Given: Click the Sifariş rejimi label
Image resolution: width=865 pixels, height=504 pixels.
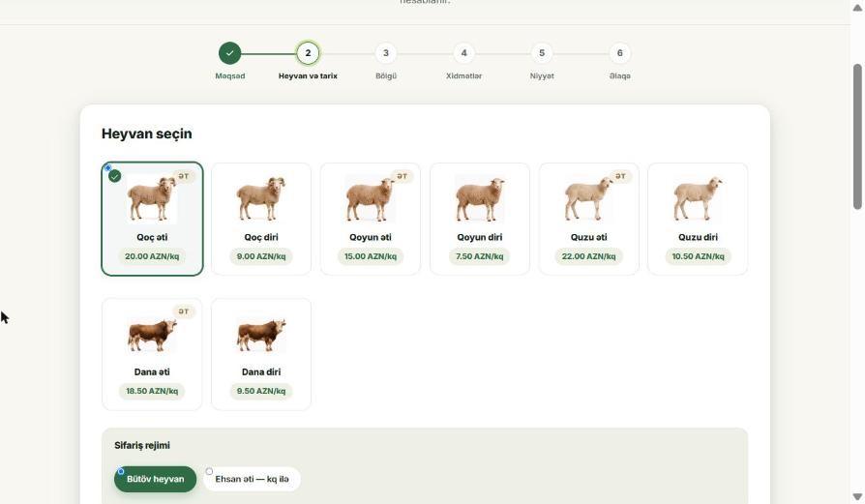Looking at the screenshot, I should tap(142, 446).
